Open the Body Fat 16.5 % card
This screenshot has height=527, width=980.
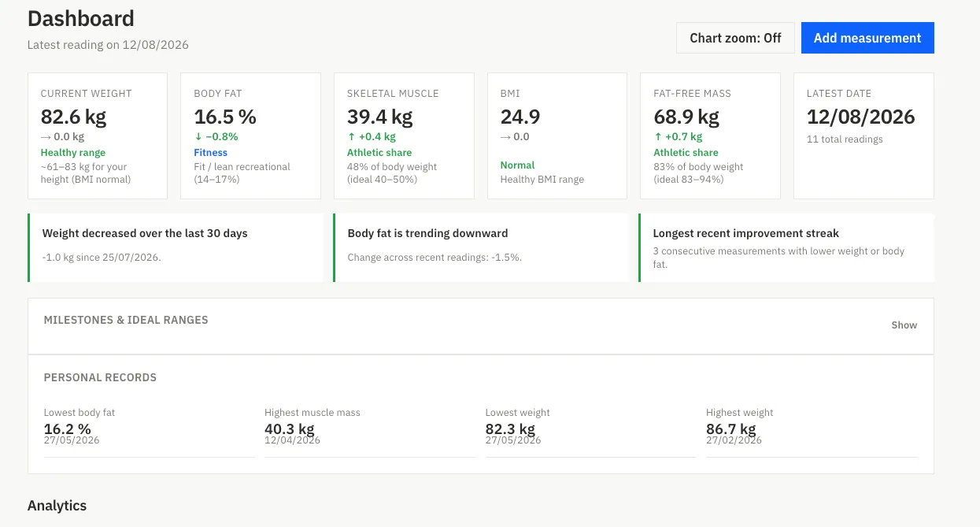tap(250, 135)
